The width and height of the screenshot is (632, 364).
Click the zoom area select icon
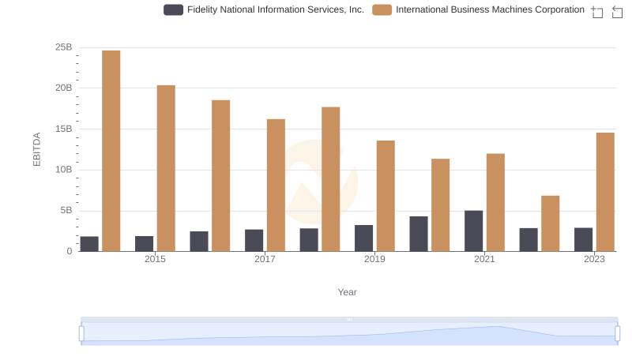coord(597,12)
